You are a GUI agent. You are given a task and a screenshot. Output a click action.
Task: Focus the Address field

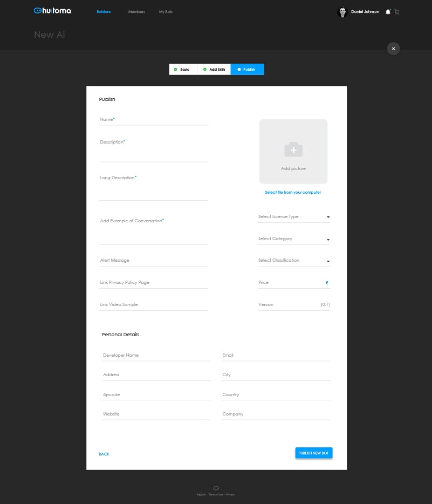(x=156, y=375)
